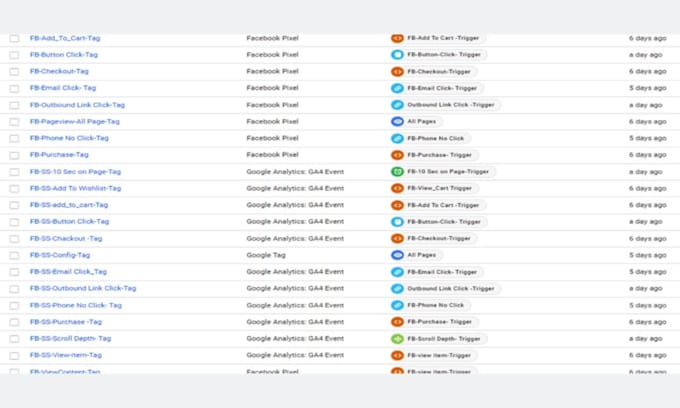Click the "Google Tag" type in FB-SS-Config-Tag row
Screen dimensions: 680x408
click(x=266, y=255)
